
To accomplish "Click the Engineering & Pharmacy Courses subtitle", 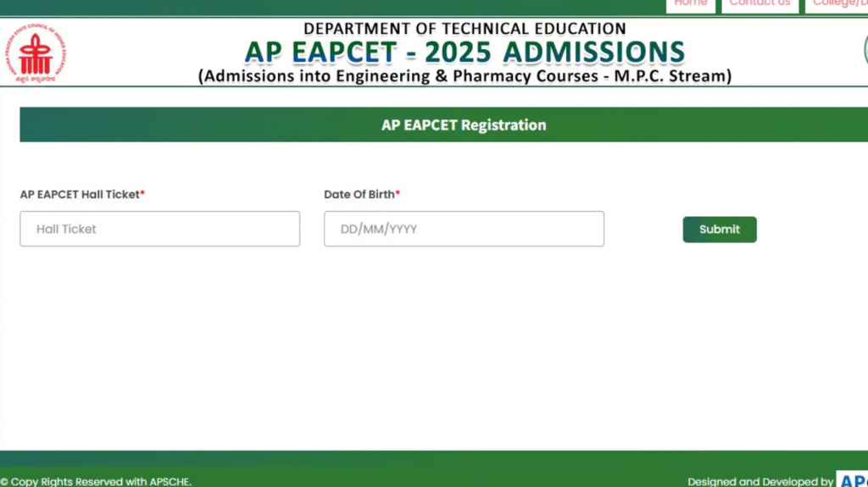I will click(x=465, y=76).
